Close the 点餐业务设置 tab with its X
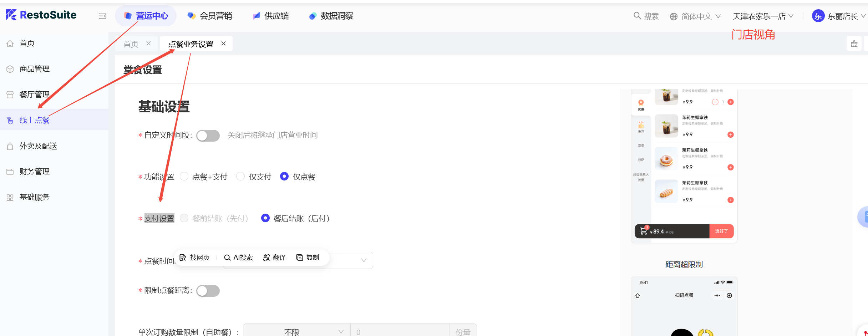 pyautogui.click(x=224, y=44)
